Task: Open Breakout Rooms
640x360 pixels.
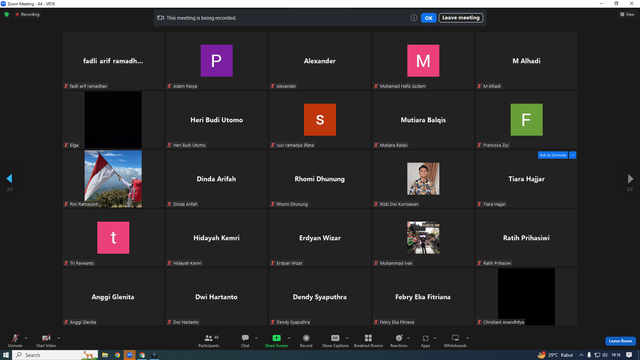Action: [368, 340]
